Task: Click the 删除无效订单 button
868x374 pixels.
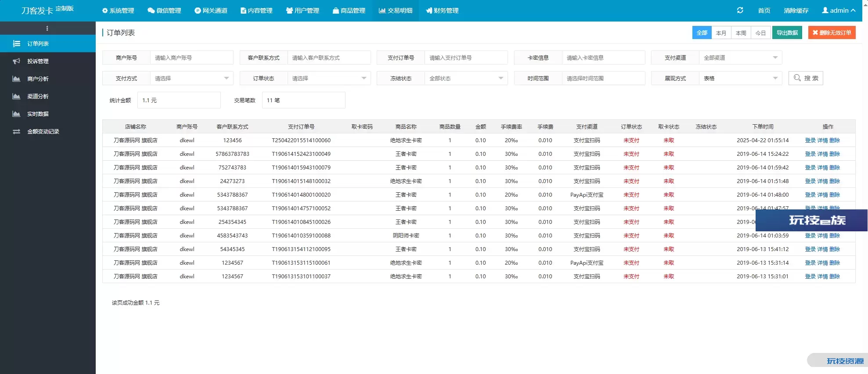Action: (x=832, y=33)
